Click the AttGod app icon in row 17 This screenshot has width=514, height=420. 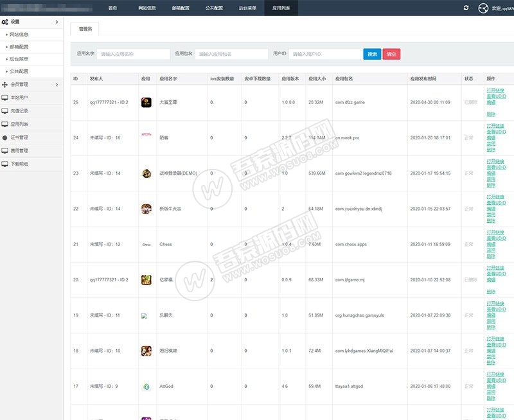[x=146, y=387]
